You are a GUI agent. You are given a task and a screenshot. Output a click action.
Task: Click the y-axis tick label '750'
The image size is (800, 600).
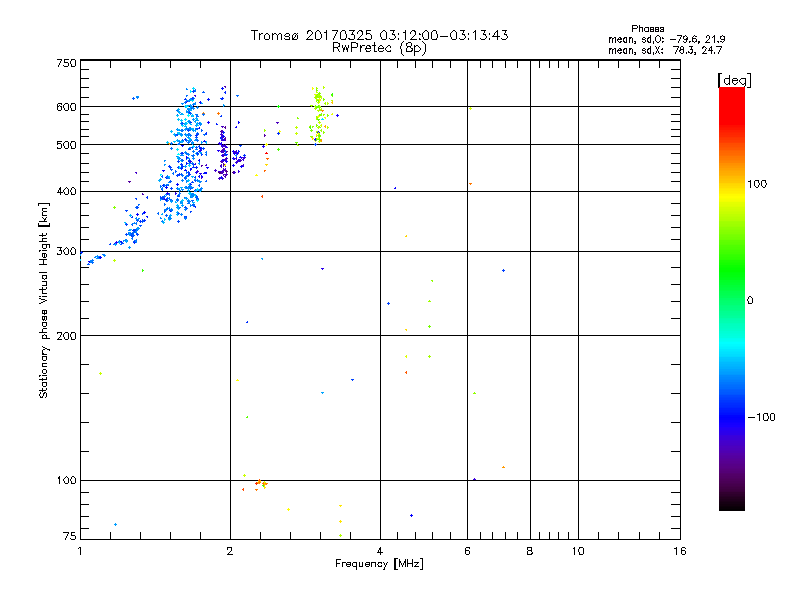66,63
